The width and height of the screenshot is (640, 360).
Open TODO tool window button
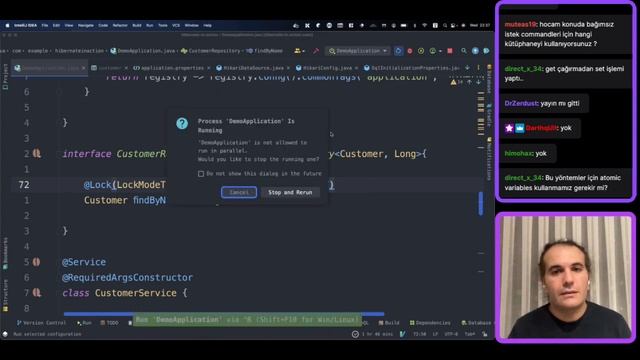click(109, 323)
